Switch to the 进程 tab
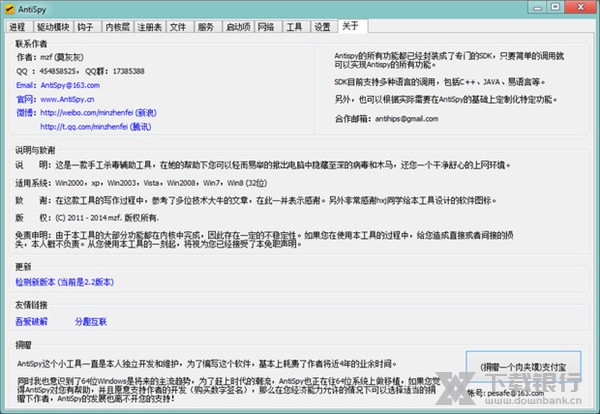The image size is (600, 414). tap(18, 27)
